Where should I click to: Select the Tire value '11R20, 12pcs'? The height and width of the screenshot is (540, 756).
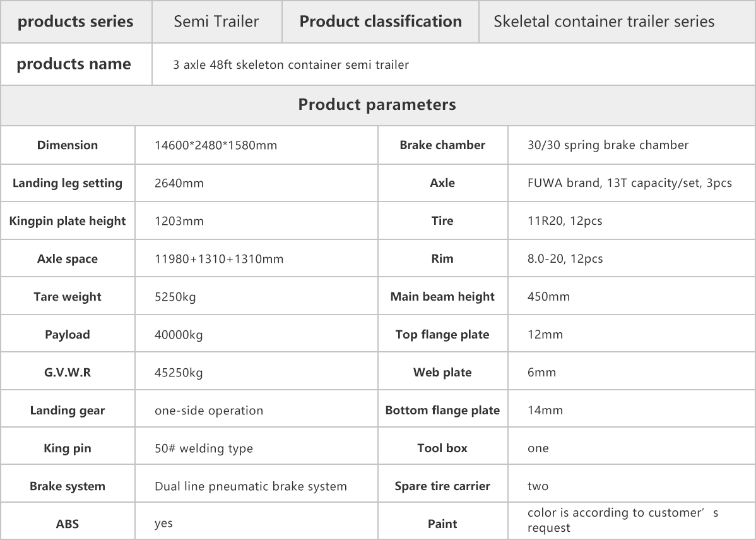(565, 221)
